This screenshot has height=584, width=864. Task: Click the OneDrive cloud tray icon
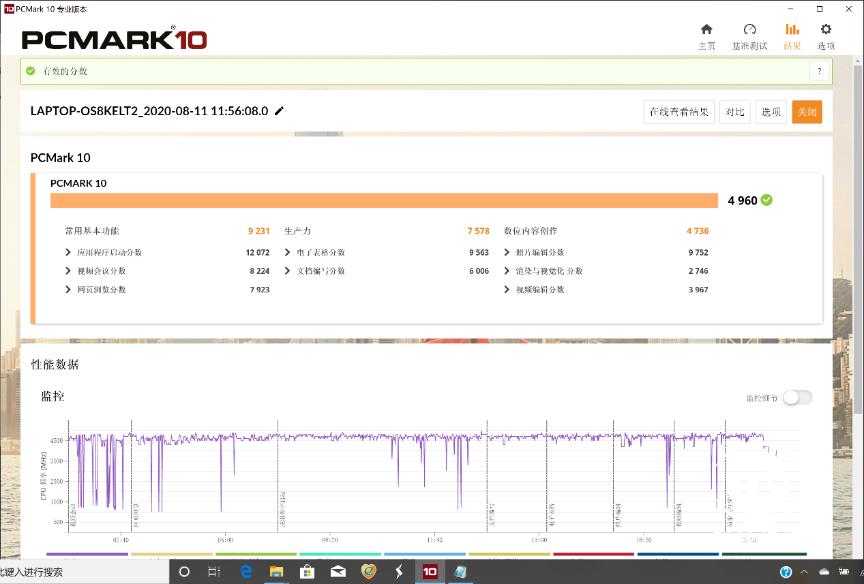pos(824,572)
